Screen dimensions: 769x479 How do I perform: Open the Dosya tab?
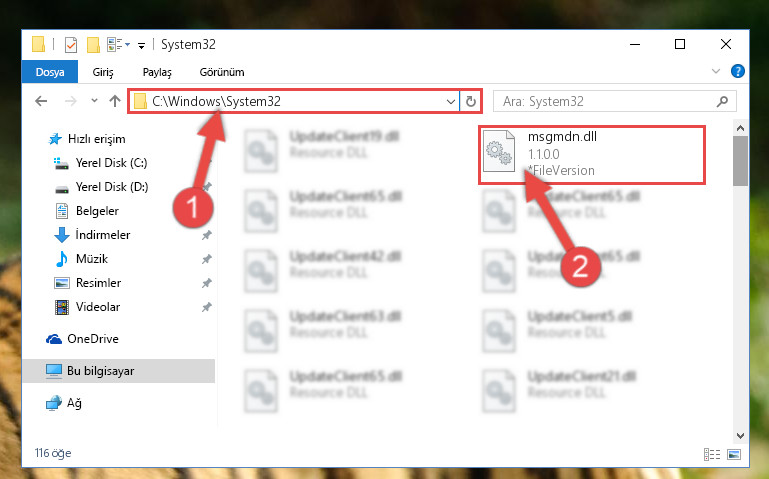click(x=50, y=72)
